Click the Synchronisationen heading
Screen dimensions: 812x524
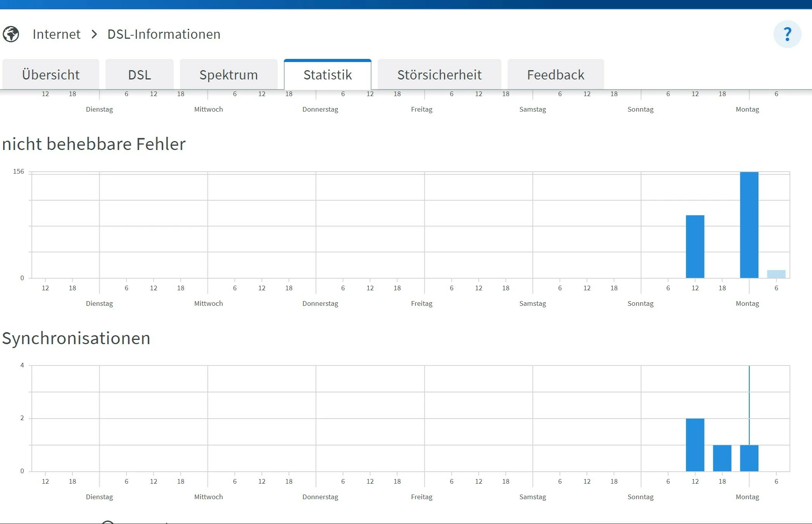(76, 338)
